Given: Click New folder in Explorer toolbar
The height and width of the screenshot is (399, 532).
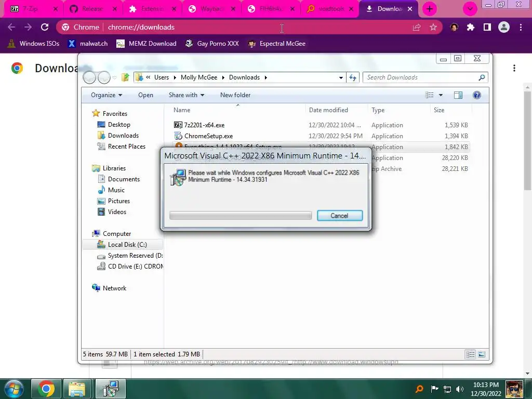Looking at the screenshot, I should (x=235, y=95).
